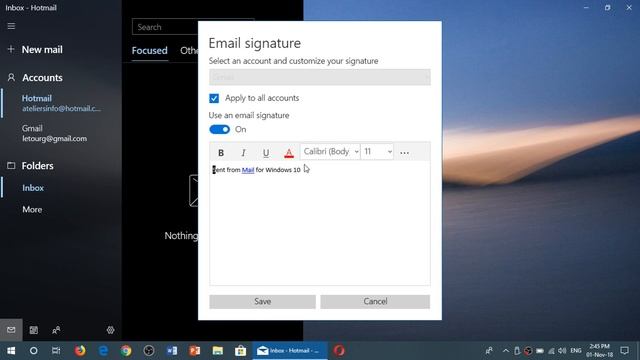Uncheck Apply to all accounts checkbox
The width and height of the screenshot is (640, 360).
[214, 98]
